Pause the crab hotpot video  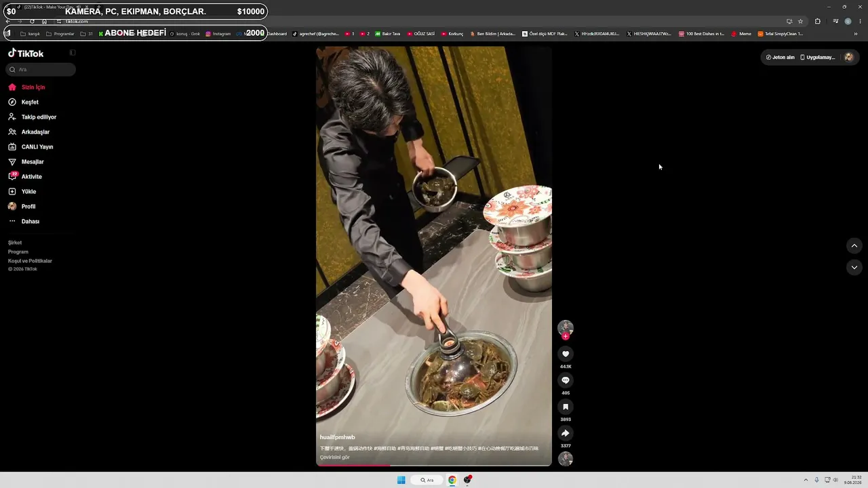pos(434,256)
